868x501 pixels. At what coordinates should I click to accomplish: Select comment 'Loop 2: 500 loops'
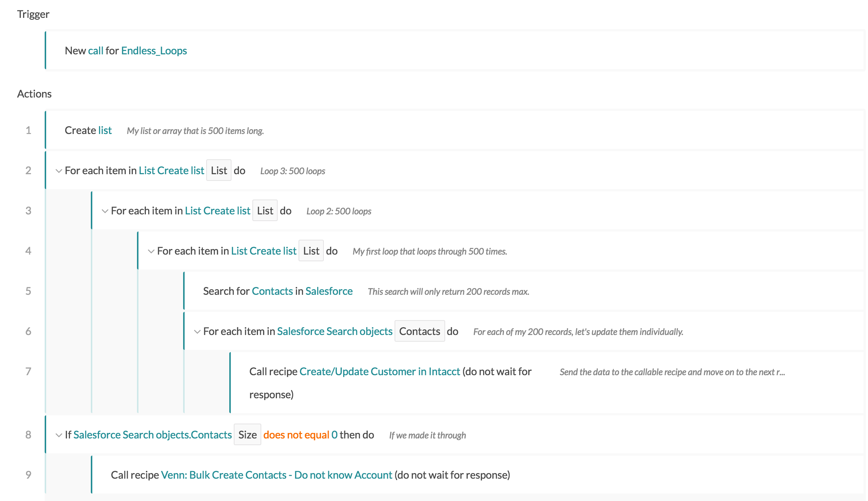coord(339,211)
